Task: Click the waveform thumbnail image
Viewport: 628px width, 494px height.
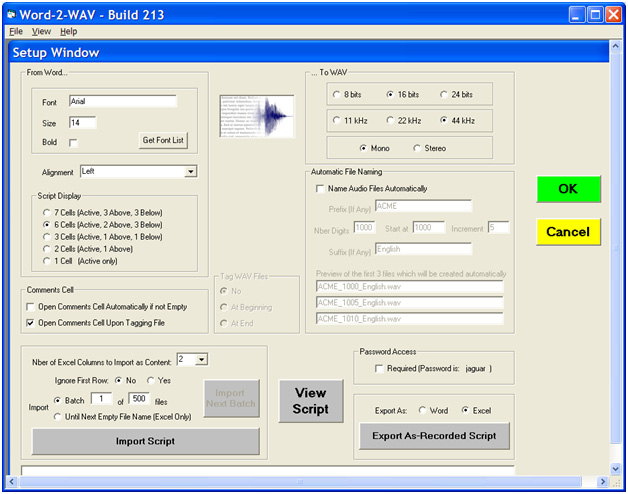Action: [257, 117]
